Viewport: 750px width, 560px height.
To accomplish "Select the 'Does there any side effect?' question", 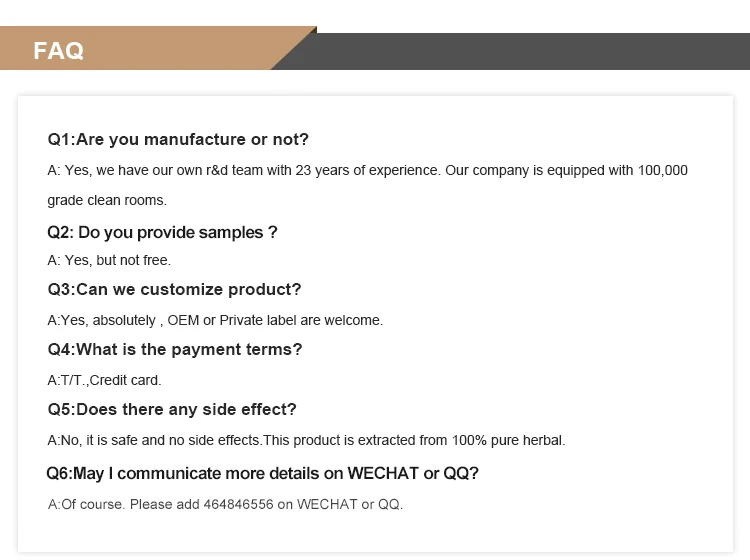I will coord(172,409).
